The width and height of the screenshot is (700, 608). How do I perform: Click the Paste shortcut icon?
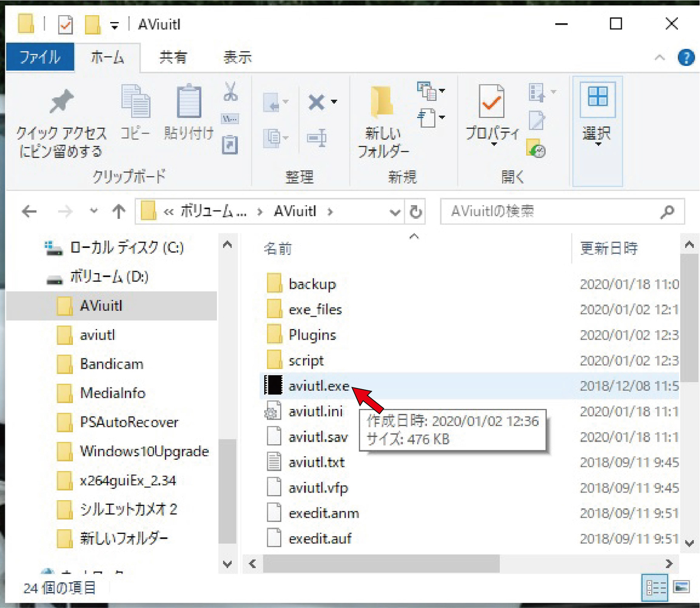pos(230,145)
